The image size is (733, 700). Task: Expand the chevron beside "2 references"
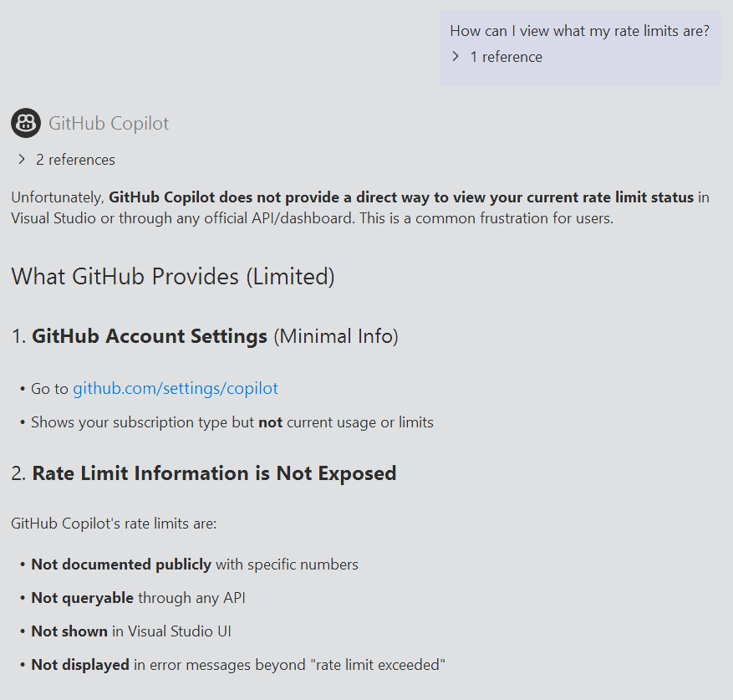22,160
